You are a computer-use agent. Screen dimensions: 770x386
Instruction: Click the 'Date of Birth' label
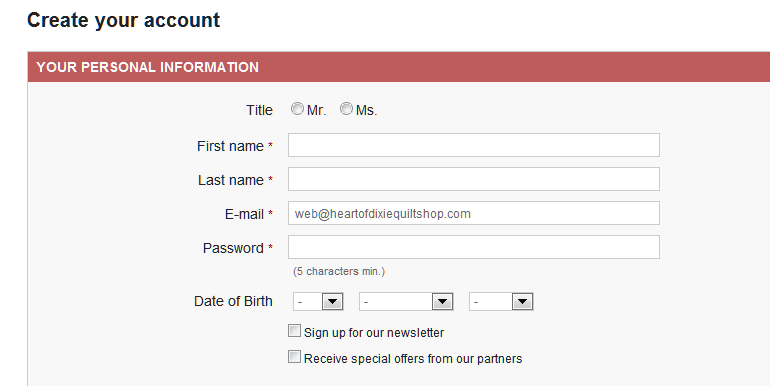[x=233, y=301]
